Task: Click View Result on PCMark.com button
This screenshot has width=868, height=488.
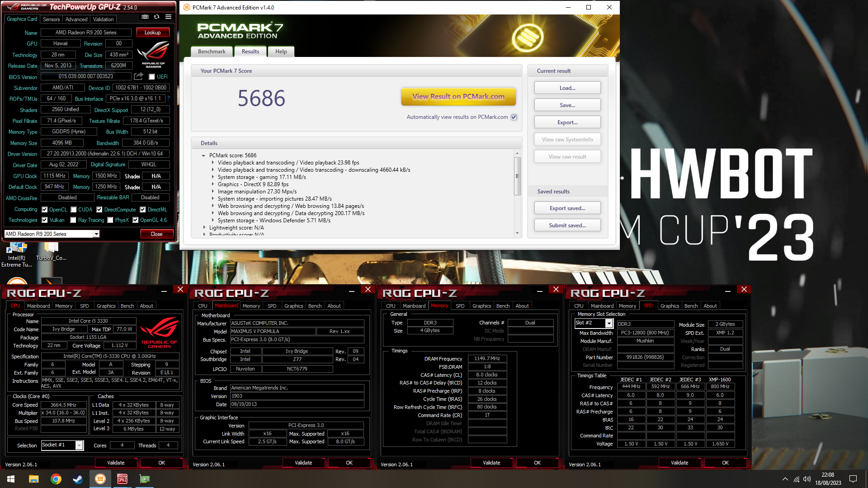Action: click(x=458, y=97)
